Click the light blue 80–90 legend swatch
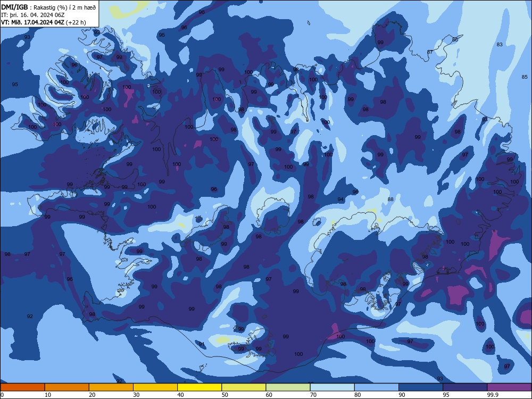532x399 pixels. click(377, 387)
